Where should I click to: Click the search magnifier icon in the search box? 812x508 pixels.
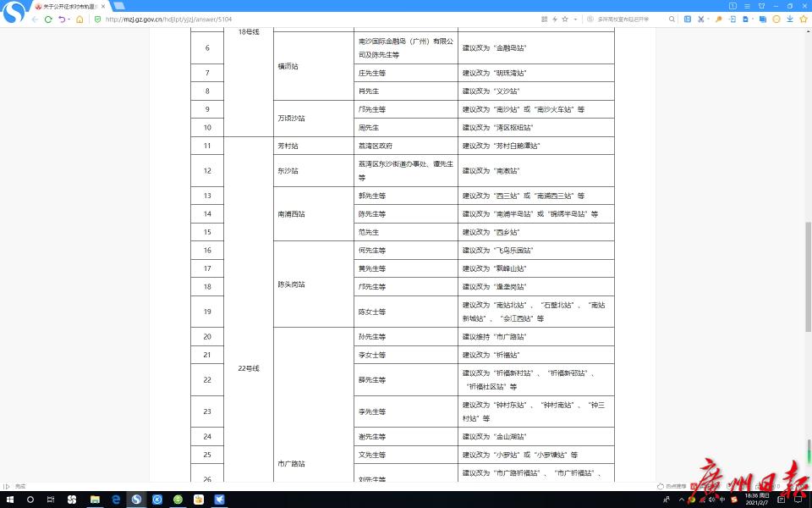[670, 19]
